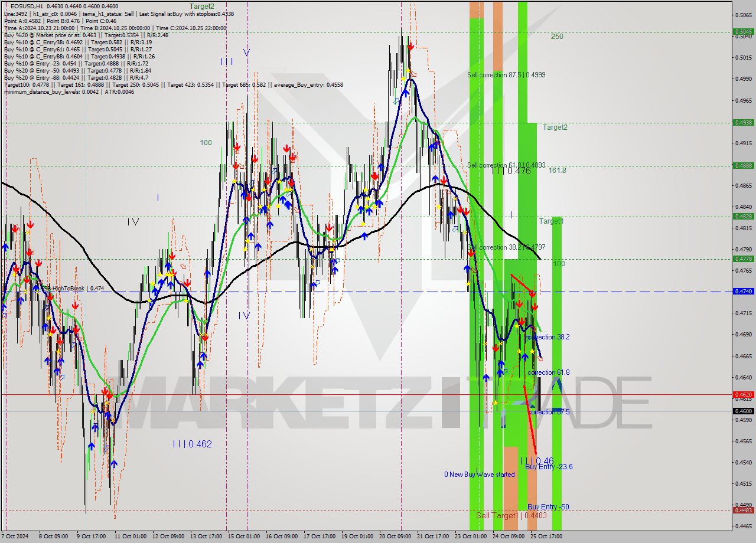Select the 0.4990 price axis tick
Image resolution: width=756 pixels, height=543 pixels.
coord(743,79)
